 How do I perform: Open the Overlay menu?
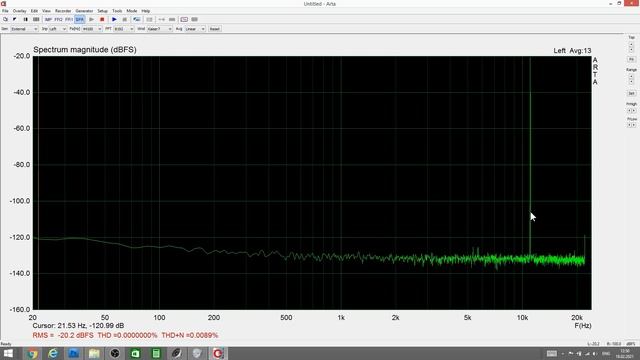pos(19,11)
